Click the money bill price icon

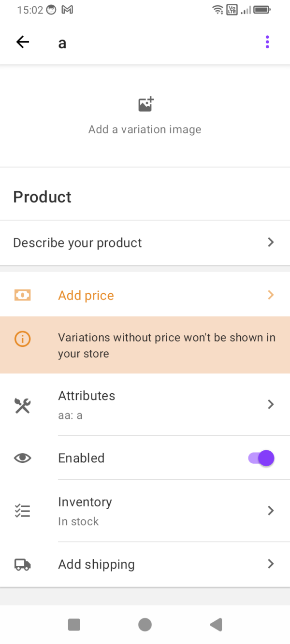click(x=23, y=295)
